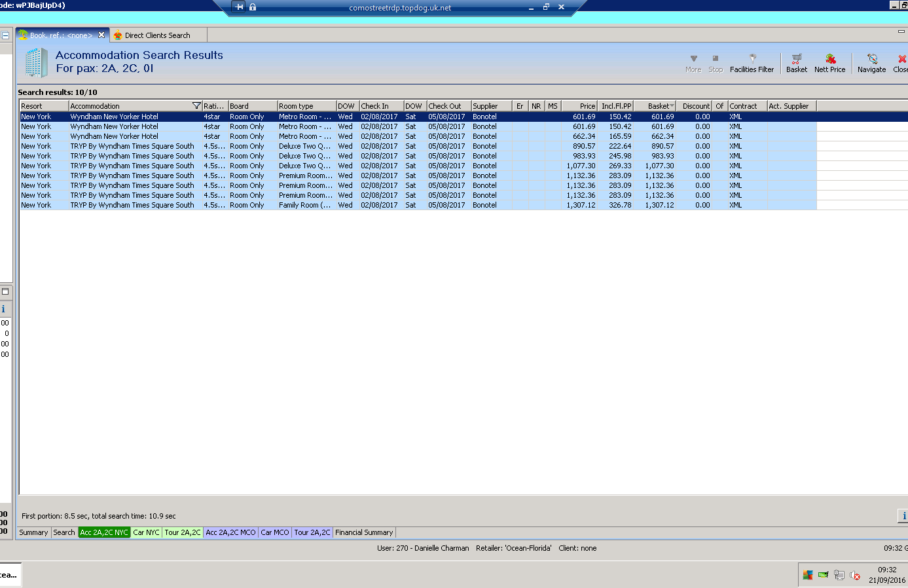Click the Retailer 'Ocean-Florida' status text
908x588 pixels.
click(514, 548)
